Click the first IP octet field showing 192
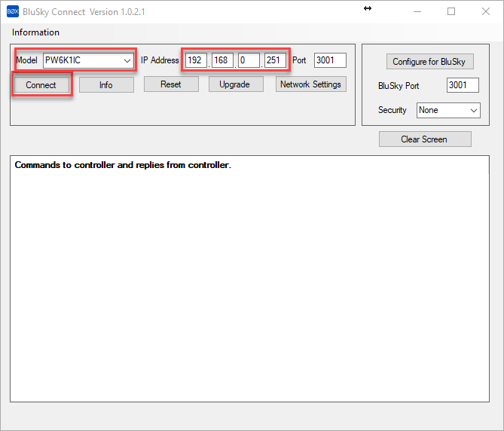Screen dimensions: 504x431 (x=196, y=60)
